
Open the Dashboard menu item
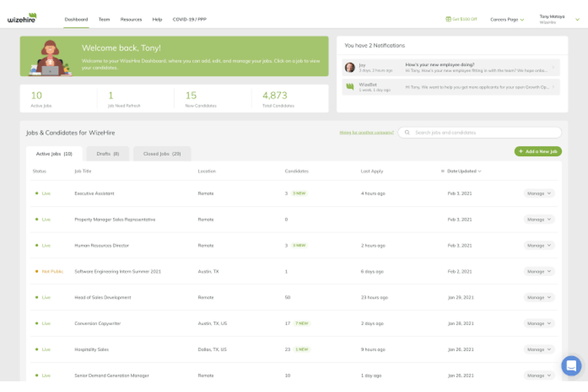pyautogui.click(x=76, y=19)
